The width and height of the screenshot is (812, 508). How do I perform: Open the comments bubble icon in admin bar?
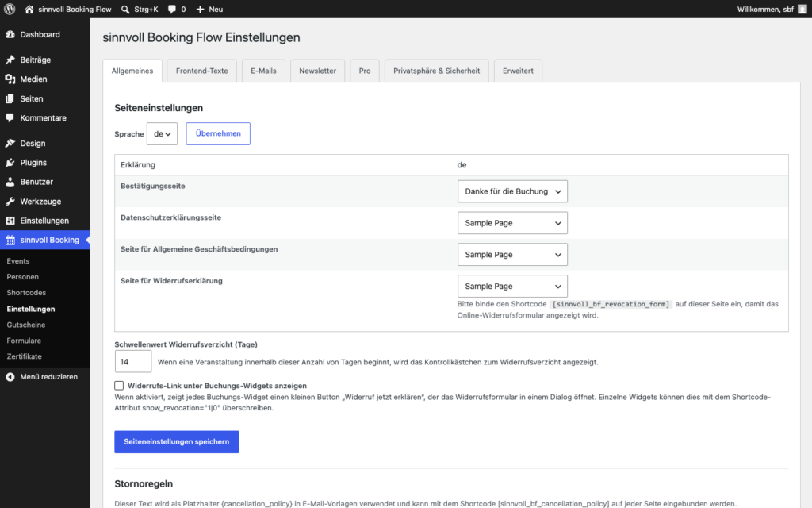pos(172,10)
